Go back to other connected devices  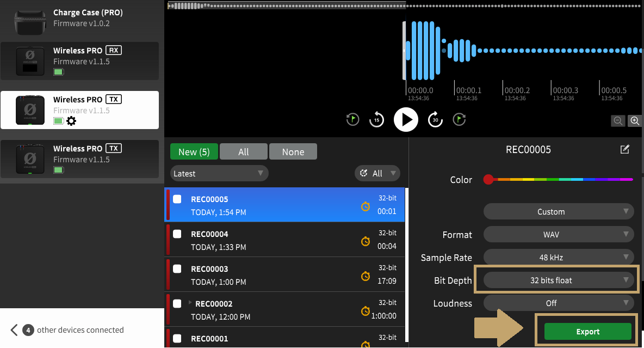tap(14, 330)
